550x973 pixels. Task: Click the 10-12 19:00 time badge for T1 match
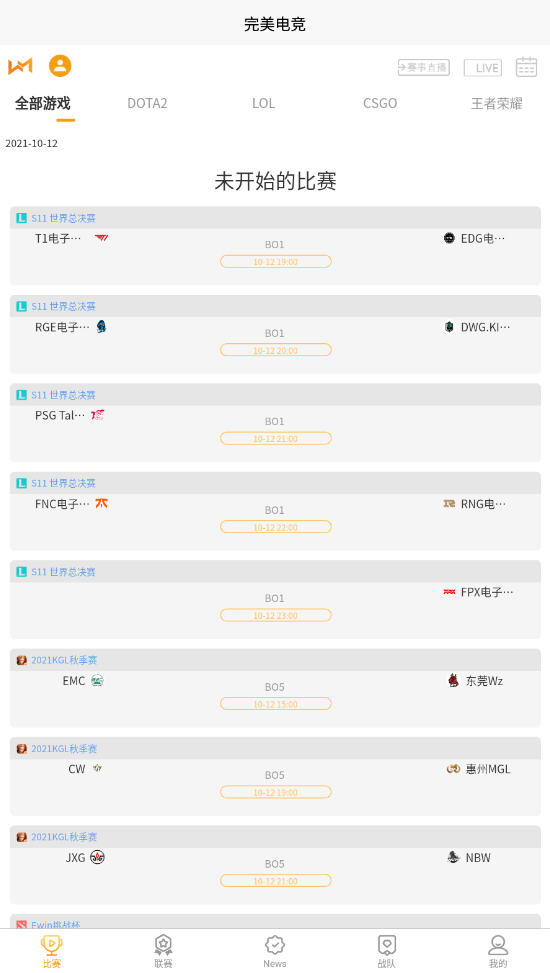point(276,262)
